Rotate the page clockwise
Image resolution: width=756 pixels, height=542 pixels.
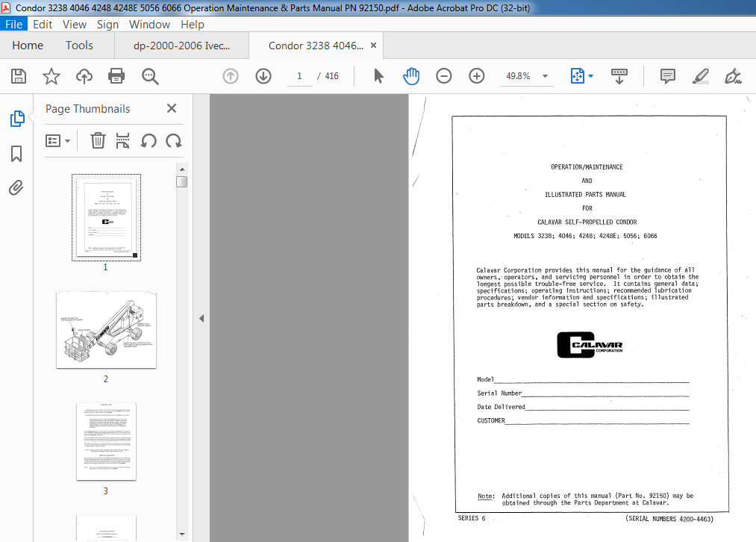coord(174,141)
